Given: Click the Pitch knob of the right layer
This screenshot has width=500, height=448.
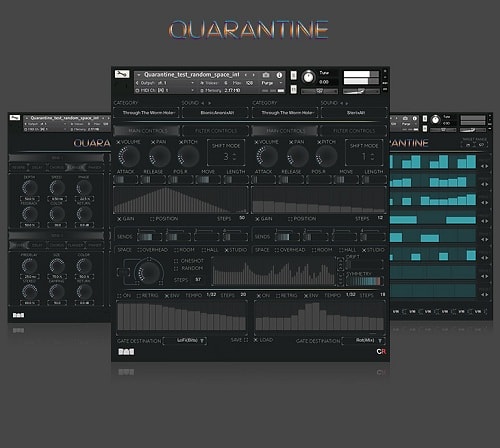Looking at the screenshot, I should pyautogui.click(x=326, y=156).
